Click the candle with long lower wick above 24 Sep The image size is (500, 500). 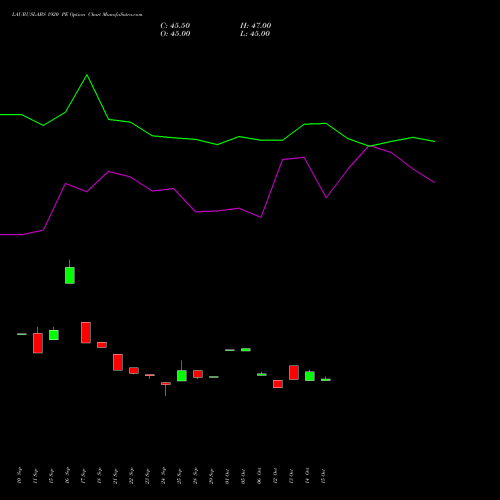point(166,384)
